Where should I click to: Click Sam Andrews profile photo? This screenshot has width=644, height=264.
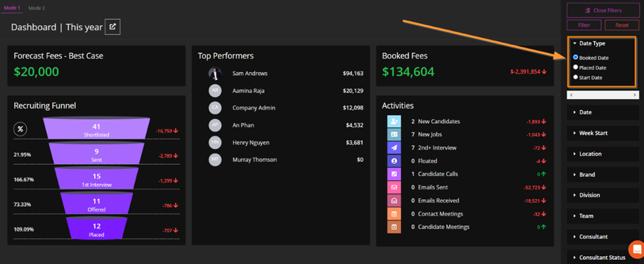click(215, 73)
